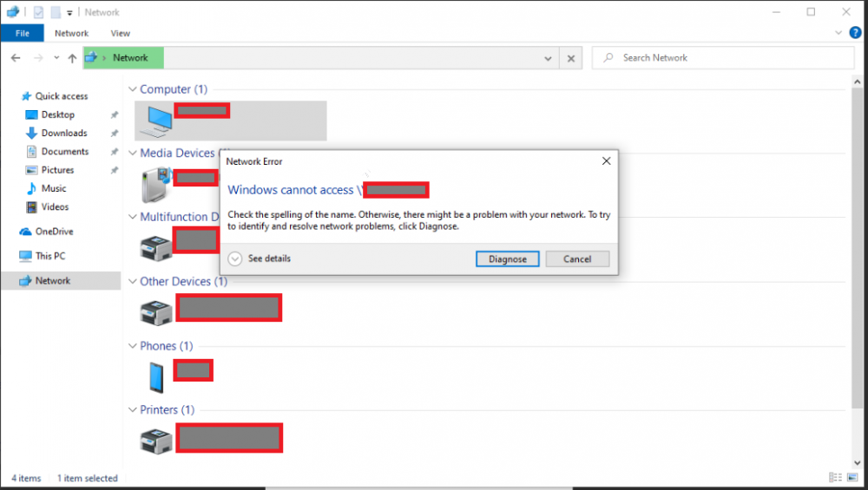Open Customize Quick Access Toolbar dropdown
This screenshot has height=490, width=868.
click(x=69, y=13)
